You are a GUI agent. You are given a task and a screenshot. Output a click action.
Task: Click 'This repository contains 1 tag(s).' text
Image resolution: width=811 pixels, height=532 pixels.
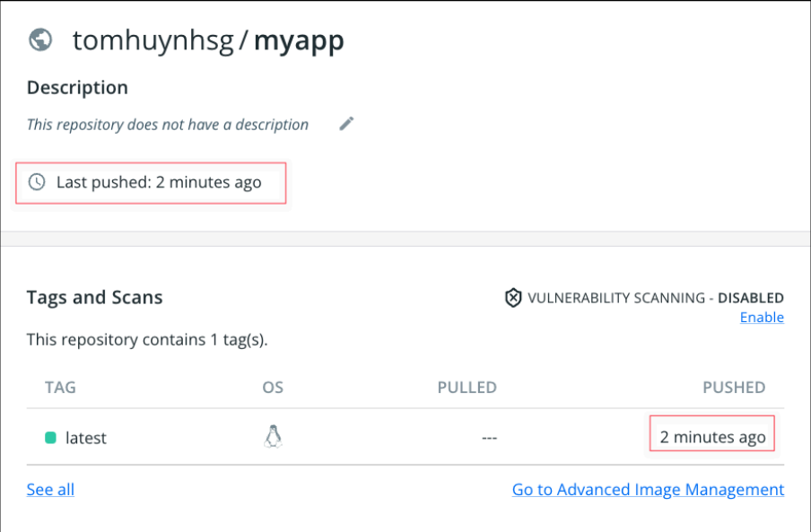pyautogui.click(x=147, y=340)
